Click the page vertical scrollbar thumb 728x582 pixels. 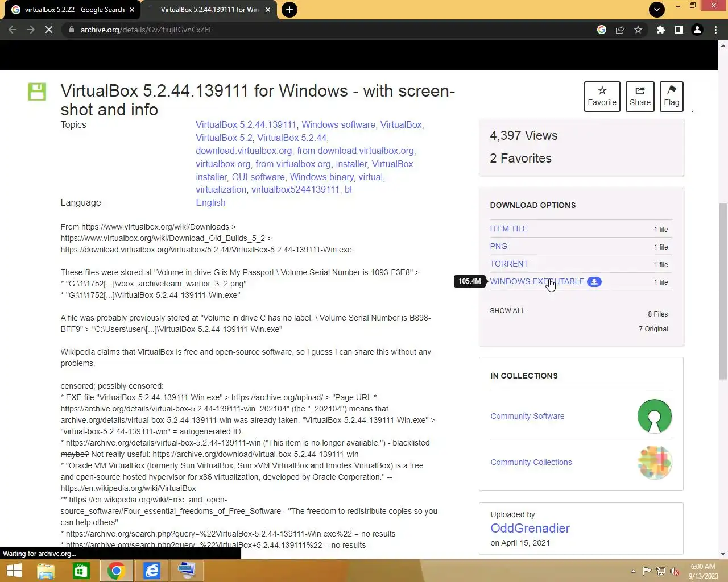click(x=723, y=291)
